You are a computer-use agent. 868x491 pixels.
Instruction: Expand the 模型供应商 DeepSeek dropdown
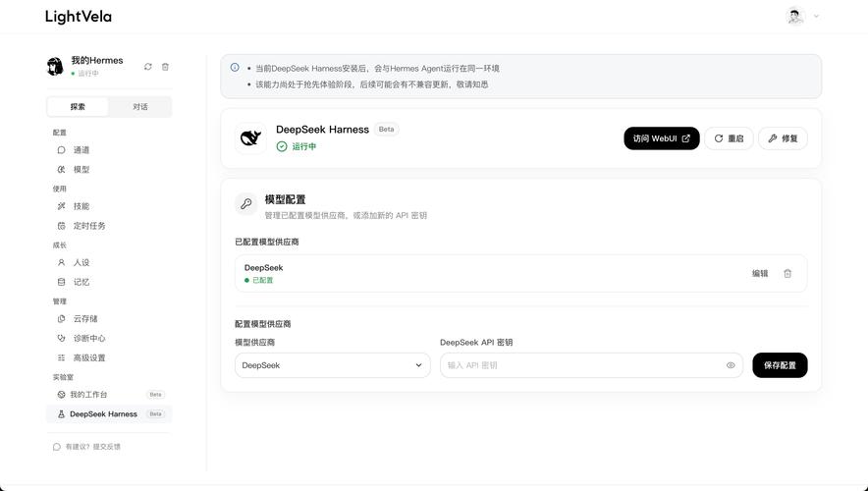click(332, 365)
